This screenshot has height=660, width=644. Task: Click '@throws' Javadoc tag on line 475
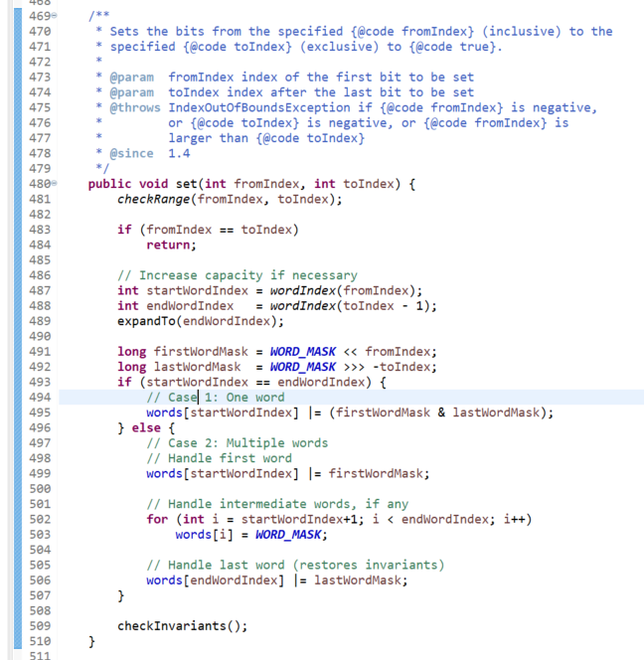[x=135, y=107]
